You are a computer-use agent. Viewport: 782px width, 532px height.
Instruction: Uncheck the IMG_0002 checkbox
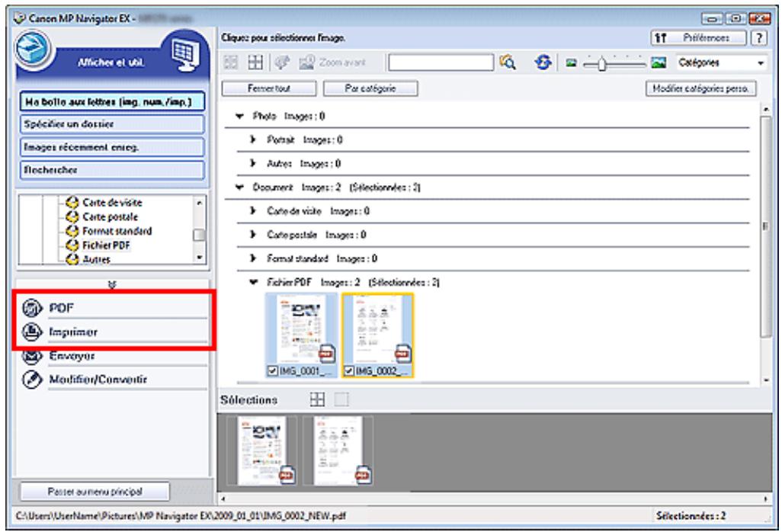coord(349,370)
